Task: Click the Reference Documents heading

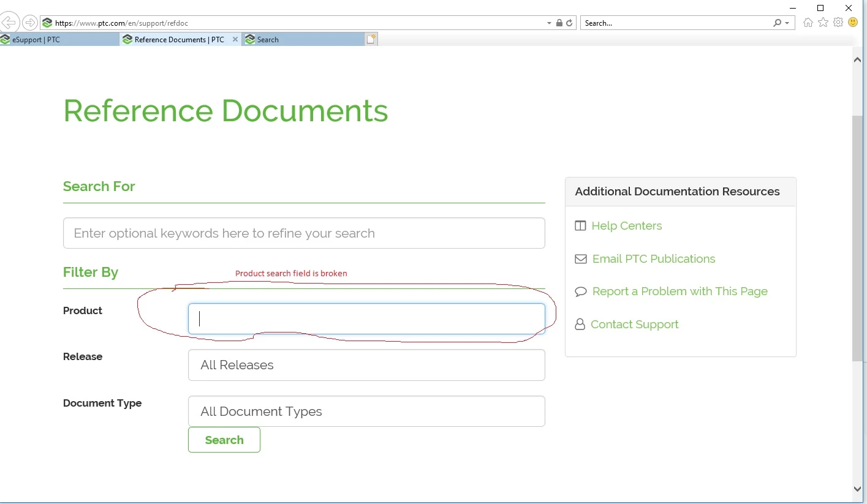Action: (x=225, y=111)
